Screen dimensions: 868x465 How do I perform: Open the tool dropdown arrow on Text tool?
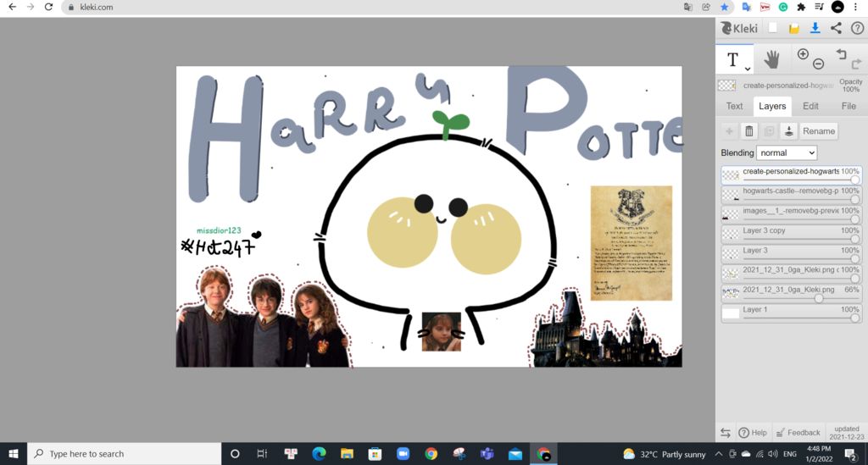(748, 69)
